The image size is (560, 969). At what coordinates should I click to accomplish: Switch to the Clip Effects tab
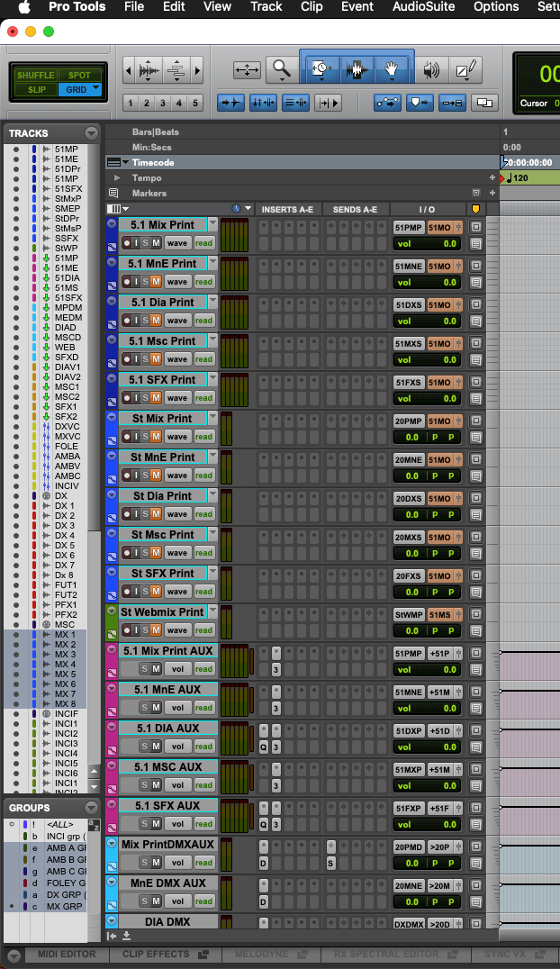click(x=156, y=955)
